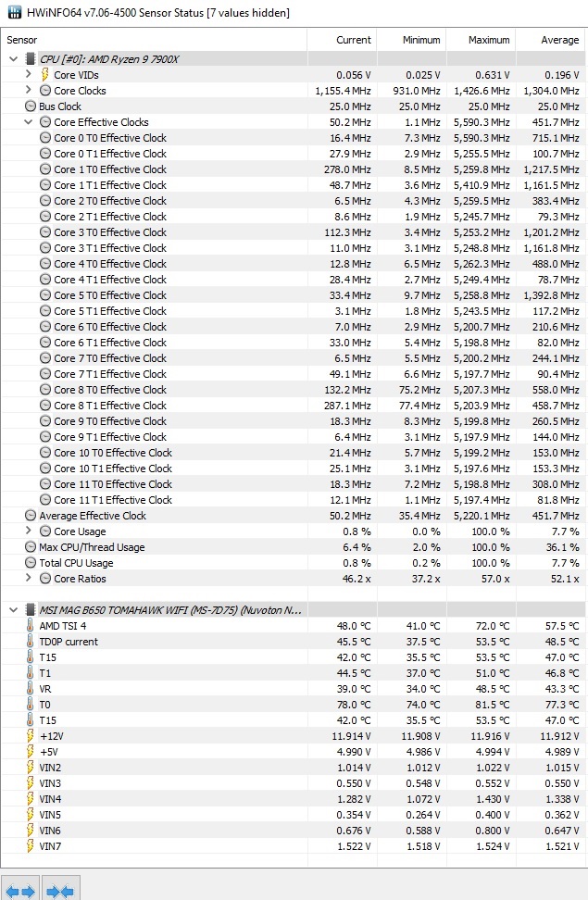Expand the Core VIDs group
This screenshot has width=588, height=900.
pyautogui.click(x=29, y=75)
